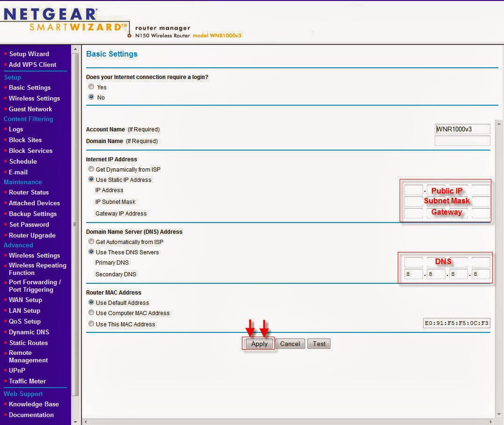Select Use This MAC Address
504x425 pixels.
tap(91, 324)
